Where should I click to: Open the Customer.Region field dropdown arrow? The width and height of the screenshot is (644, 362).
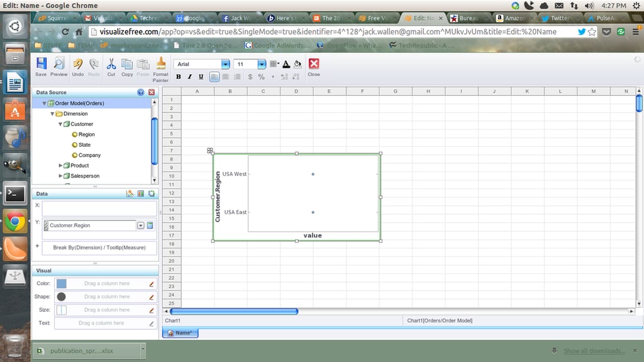140,225
